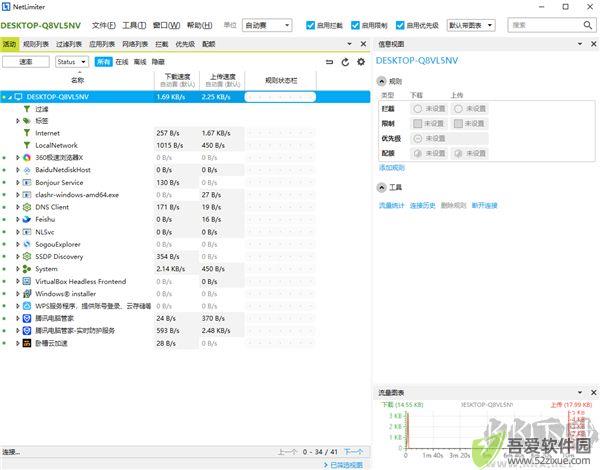600x470 pixels.
Task: Click the add rule link
Action: (391, 168)
